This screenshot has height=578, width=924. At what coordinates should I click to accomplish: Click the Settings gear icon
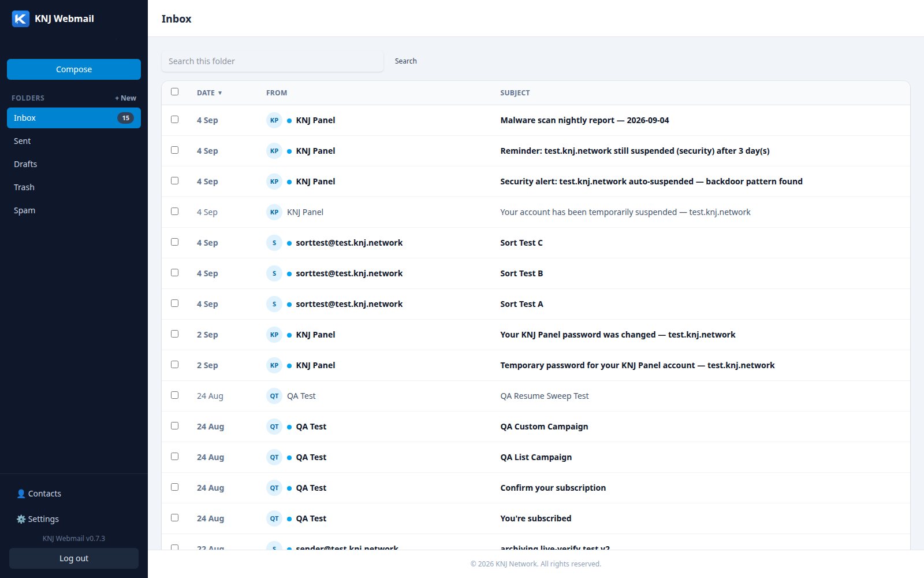(21, 519)
